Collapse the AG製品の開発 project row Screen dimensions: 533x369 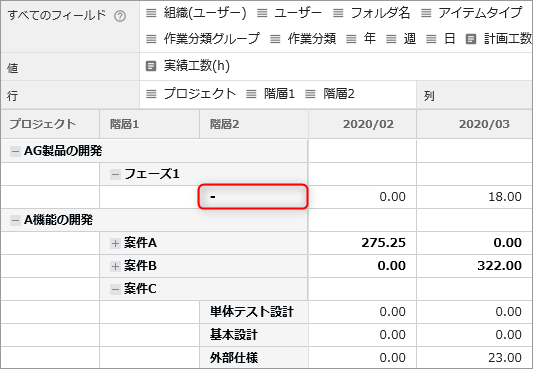15,151
